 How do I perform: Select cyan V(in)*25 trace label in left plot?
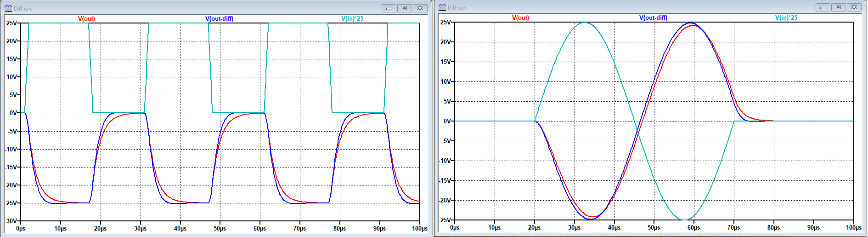click(352, 19)
